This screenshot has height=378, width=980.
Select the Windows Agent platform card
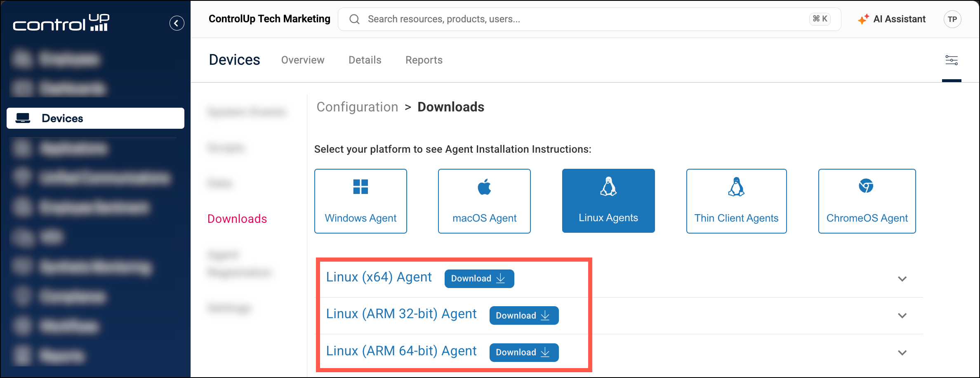point(360,201)
